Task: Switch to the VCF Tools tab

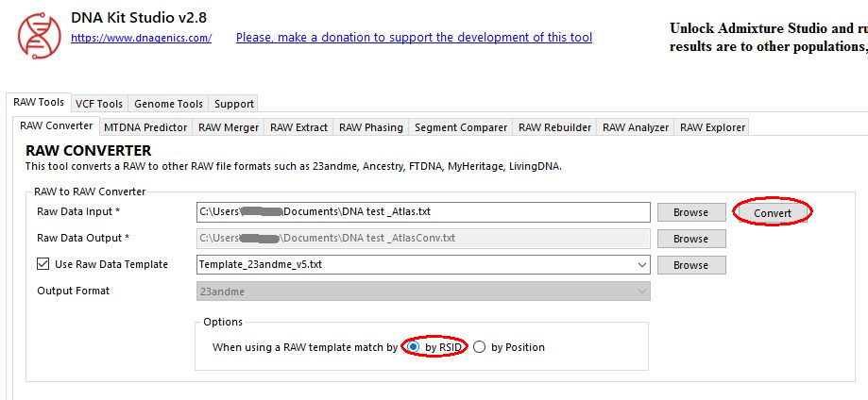Action: 99,104
